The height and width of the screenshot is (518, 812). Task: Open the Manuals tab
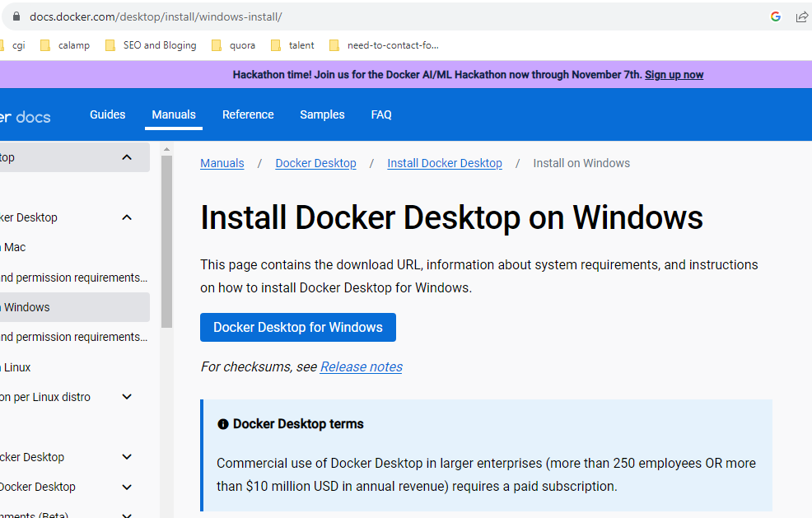pyautogui.click(x=174, y=114)
